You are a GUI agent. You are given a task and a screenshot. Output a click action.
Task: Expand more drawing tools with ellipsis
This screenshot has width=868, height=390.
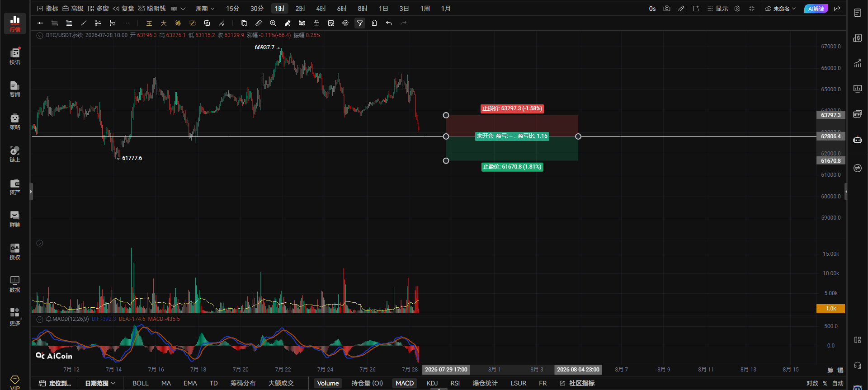tap(127, 23)
